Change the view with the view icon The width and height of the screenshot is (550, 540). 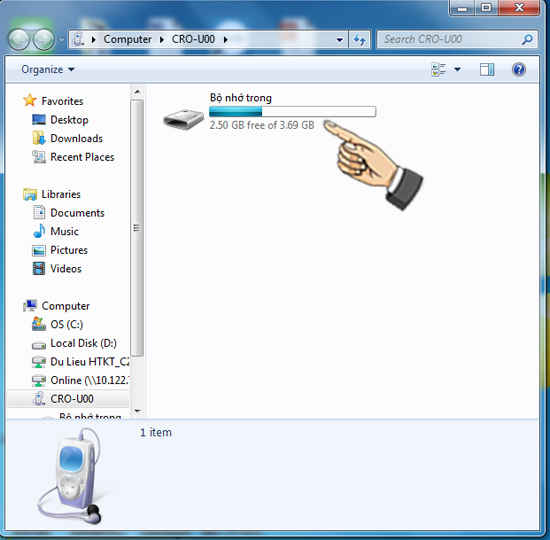click(x=438, y=69)
